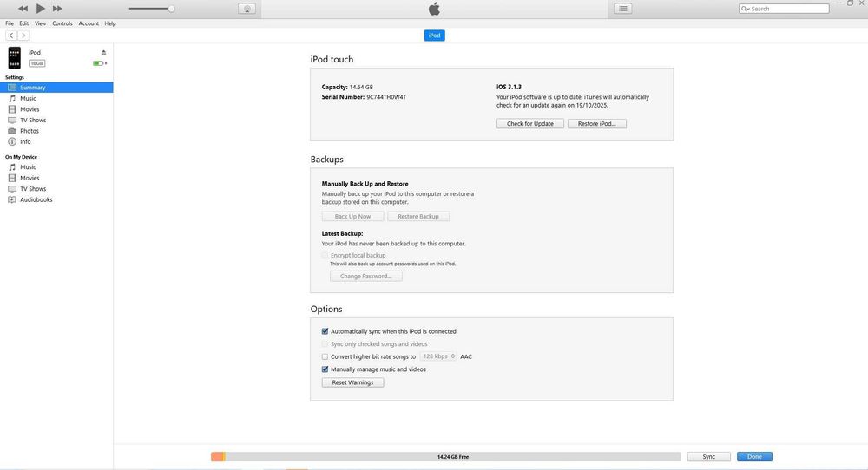Enable Convert higher bit rate songs
This screenshot has width=868, height=470.
pos(325,356)
